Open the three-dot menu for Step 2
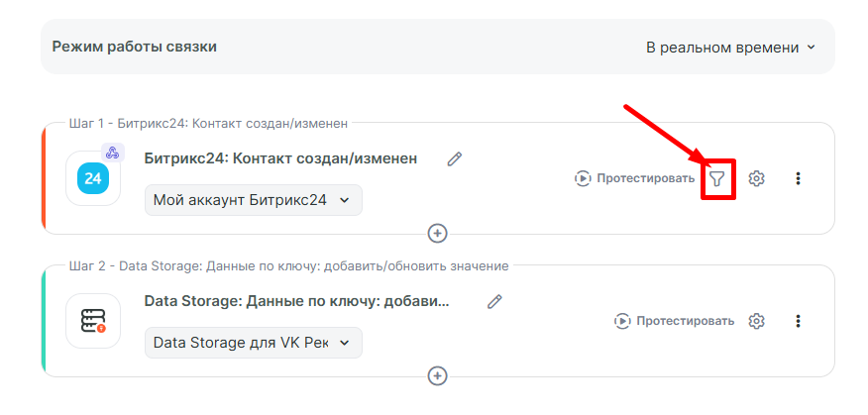868x415 pixels. click(x=798, y=321)
